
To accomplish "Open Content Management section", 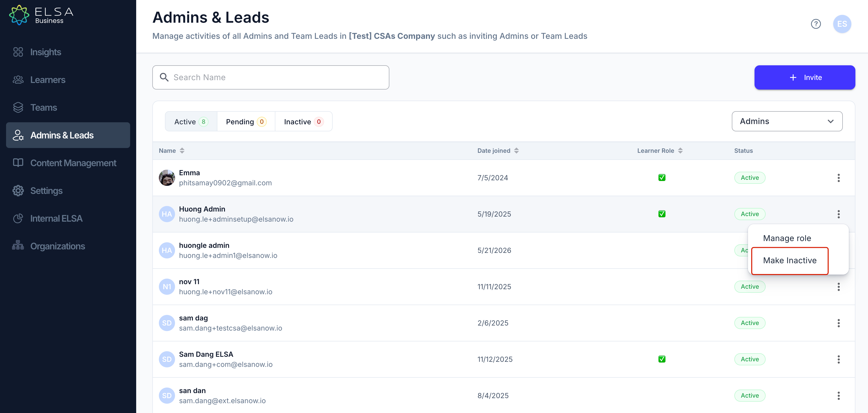I will pos(68,163).
